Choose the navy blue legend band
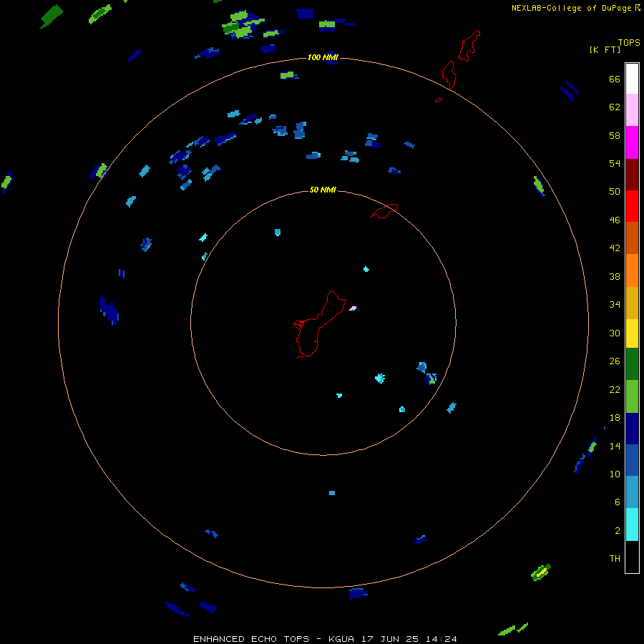Screen dimensions: 644x644 [x=632, y=429]
